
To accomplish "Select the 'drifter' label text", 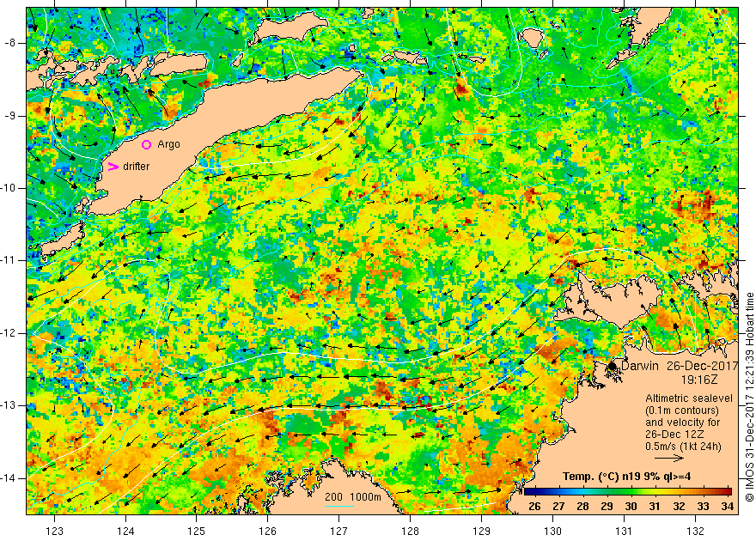I will (x=136, y=167).
